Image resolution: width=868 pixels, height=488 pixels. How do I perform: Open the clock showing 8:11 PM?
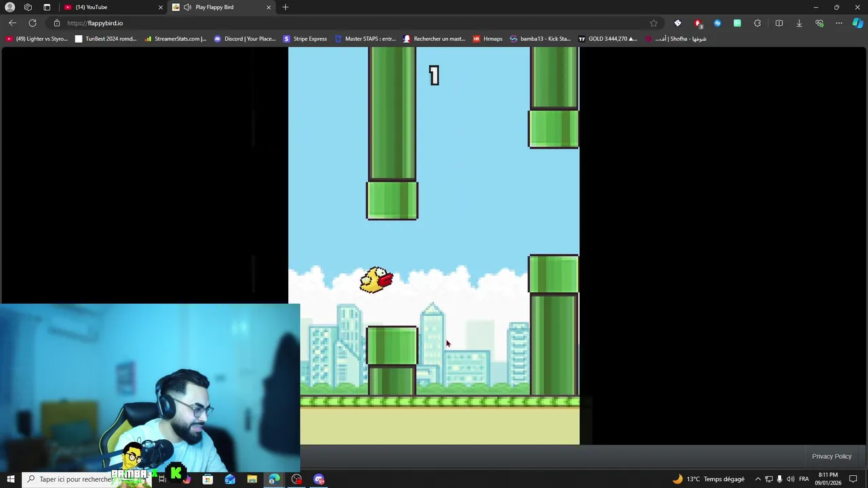click(828, 479)
